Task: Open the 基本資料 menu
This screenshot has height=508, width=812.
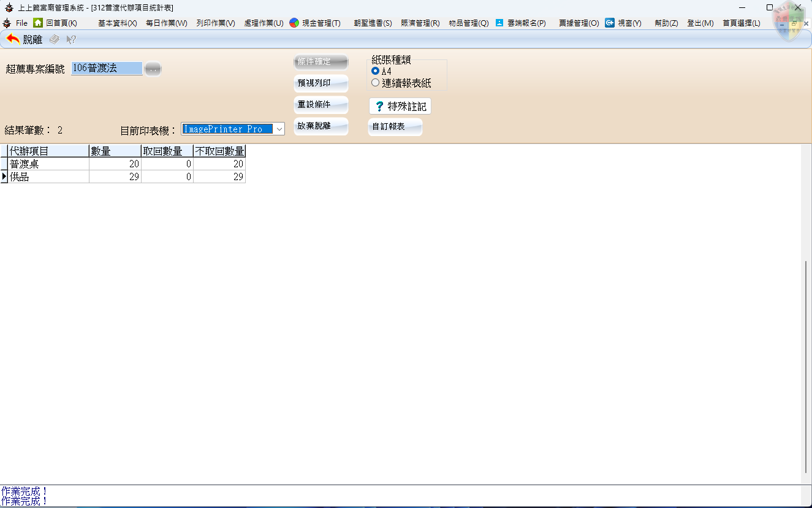Action: click(117, 23)
